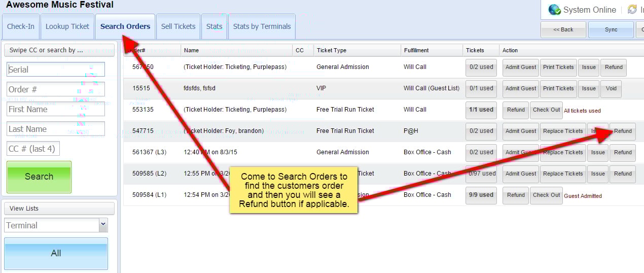Replace Tickets for order 509585 (L2)

pos(563,174)
